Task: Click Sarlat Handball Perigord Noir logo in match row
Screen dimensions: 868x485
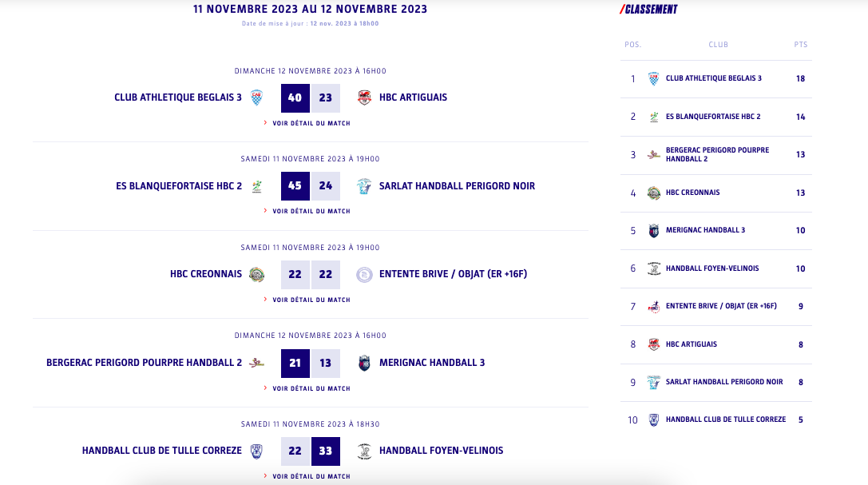Action: 364,186
